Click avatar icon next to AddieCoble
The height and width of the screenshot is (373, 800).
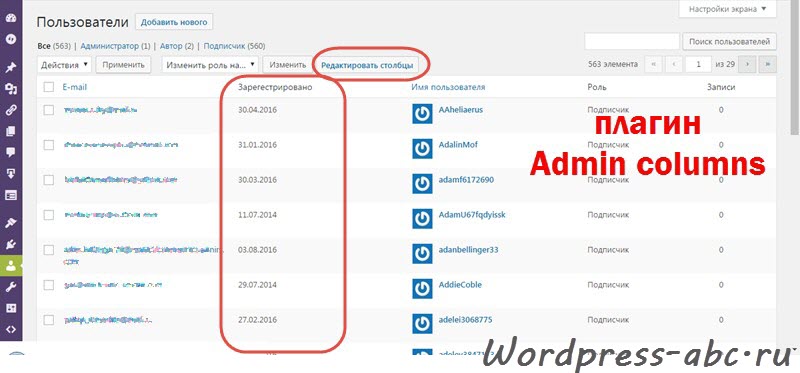(x=422, y=288)
